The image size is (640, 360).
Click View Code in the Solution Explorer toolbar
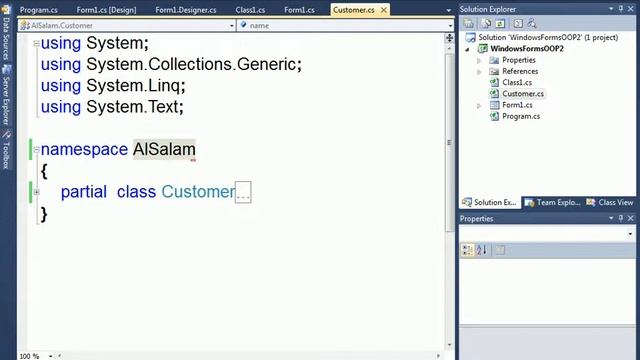518,24
